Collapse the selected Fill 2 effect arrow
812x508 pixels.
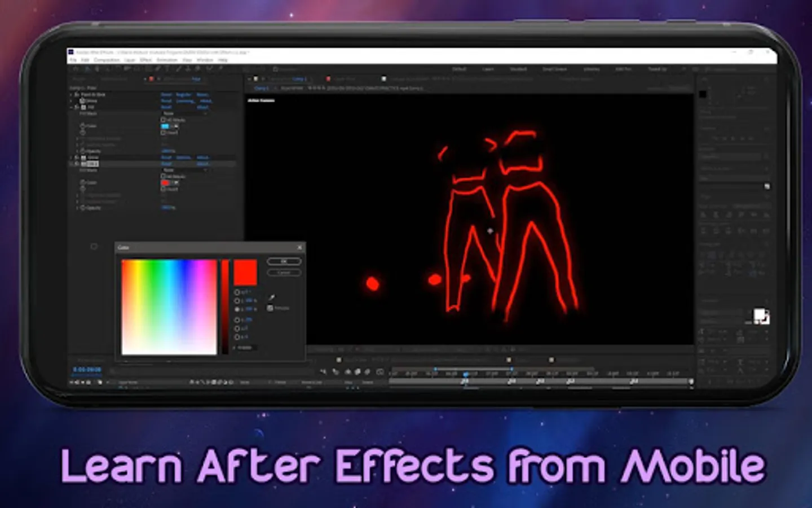71,164
